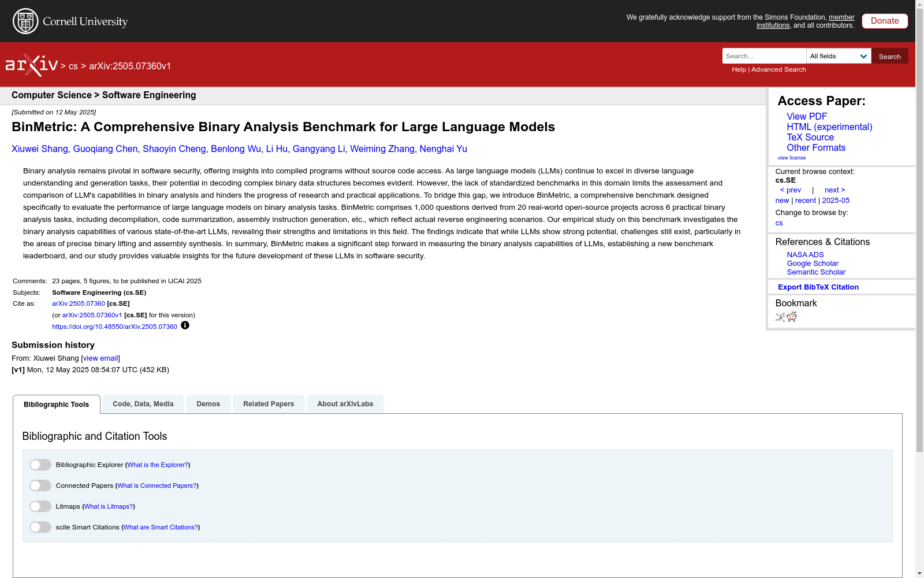Turn on the Litmaps switch
Viewport: 924px width, 578px height.
click(x=40, y=506)
